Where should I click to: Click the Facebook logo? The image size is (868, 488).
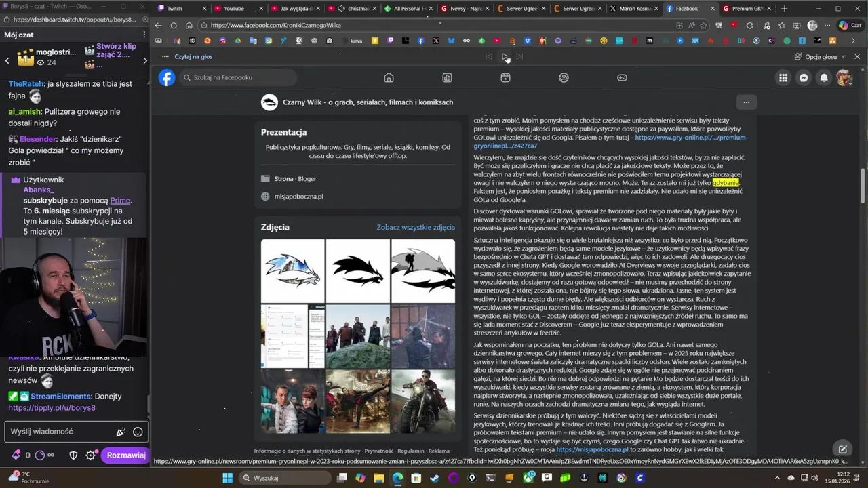167,77
